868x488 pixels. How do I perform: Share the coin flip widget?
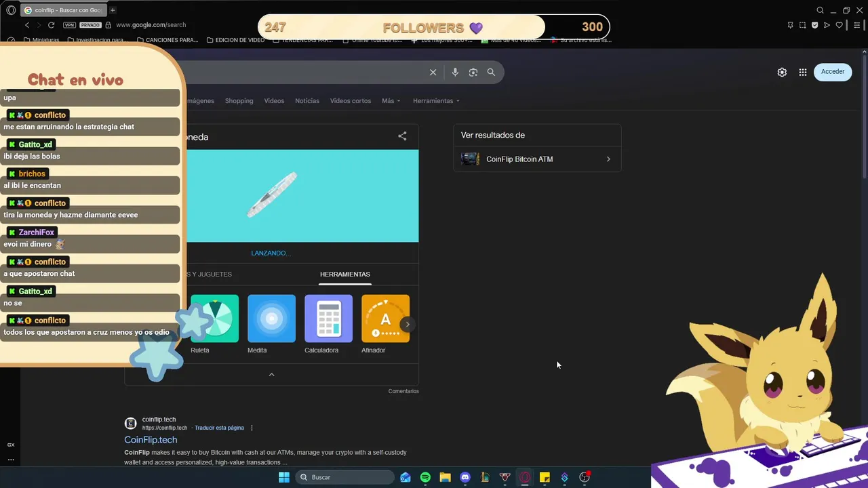402,136
